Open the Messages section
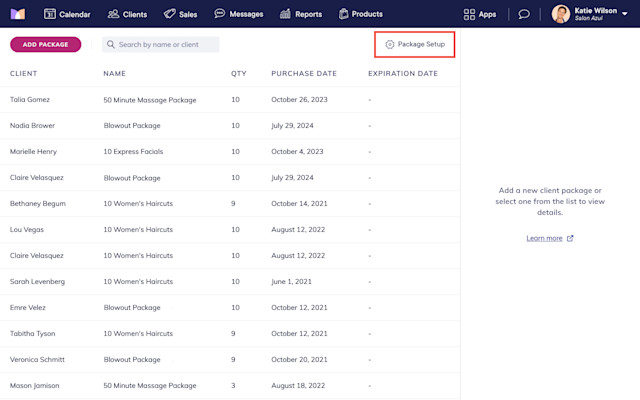The width and height of the screenshot is (640, 400). 239,14
